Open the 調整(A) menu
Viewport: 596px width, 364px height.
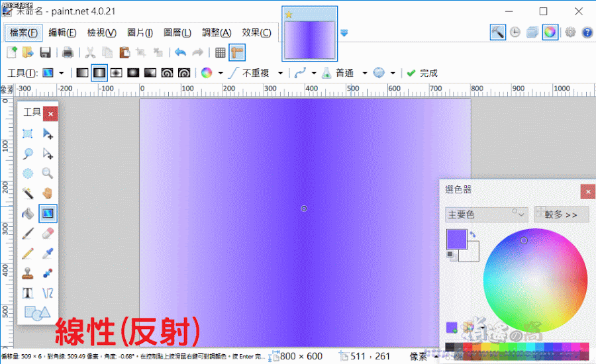217,32
